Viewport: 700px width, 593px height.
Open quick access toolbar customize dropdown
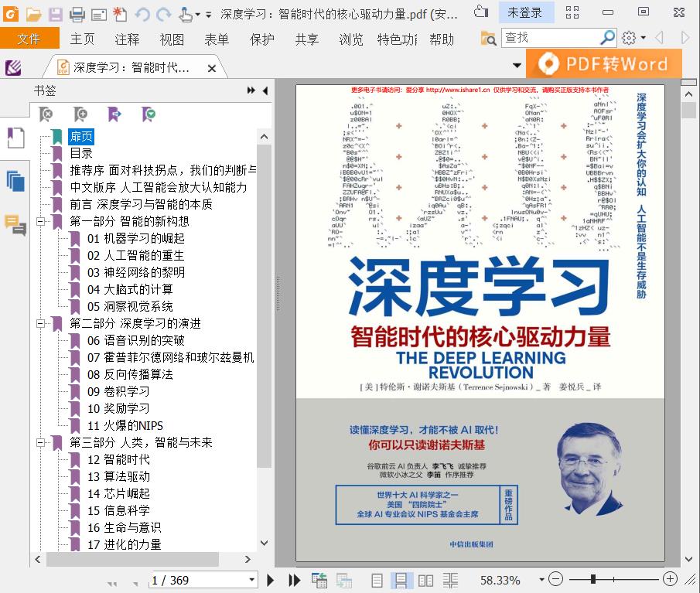208,15
